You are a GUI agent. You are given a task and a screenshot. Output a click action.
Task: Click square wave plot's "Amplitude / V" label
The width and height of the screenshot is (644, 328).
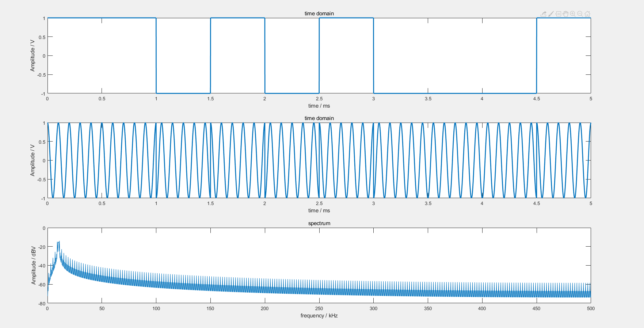pos(33,55)
